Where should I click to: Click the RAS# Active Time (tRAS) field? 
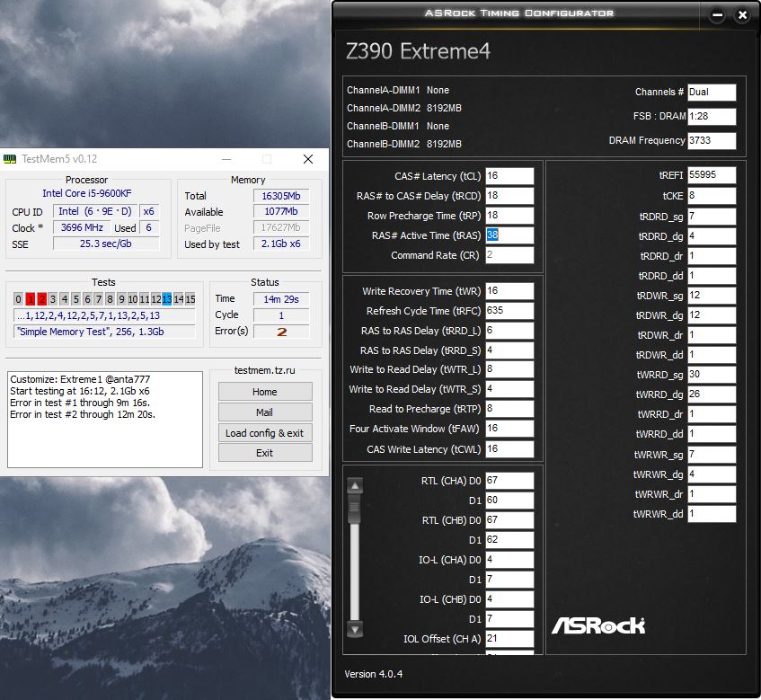click(x=509, y=235)
